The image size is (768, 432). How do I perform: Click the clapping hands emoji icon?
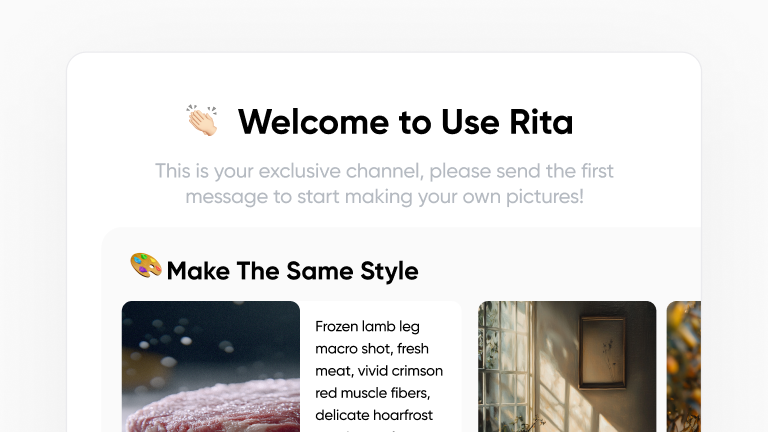coord(202,120)
